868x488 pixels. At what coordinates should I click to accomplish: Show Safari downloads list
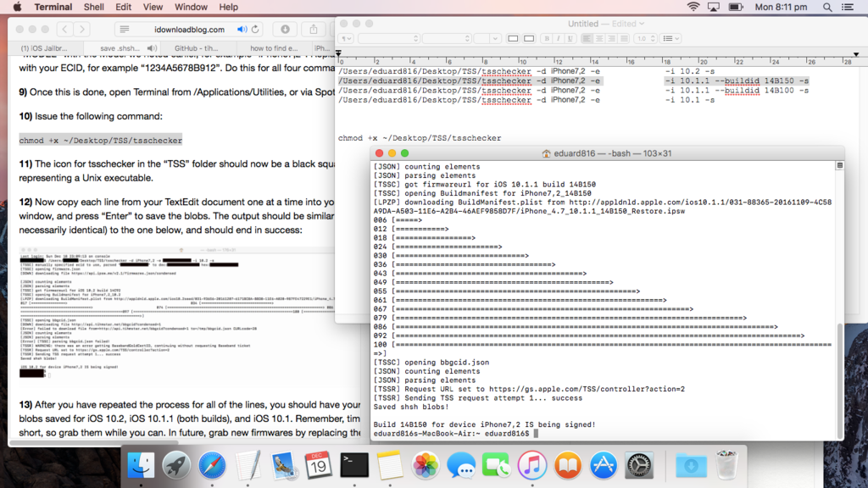click(x=285, y=30)
